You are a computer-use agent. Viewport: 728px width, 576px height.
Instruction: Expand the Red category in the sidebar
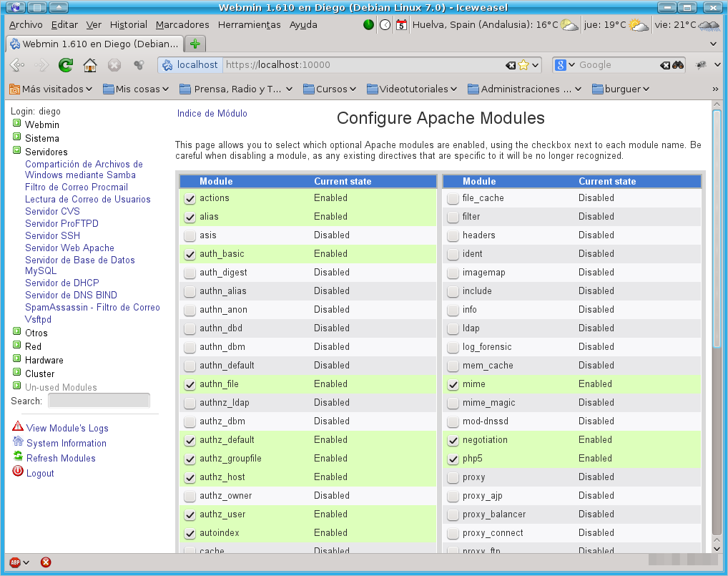point(16,346)
